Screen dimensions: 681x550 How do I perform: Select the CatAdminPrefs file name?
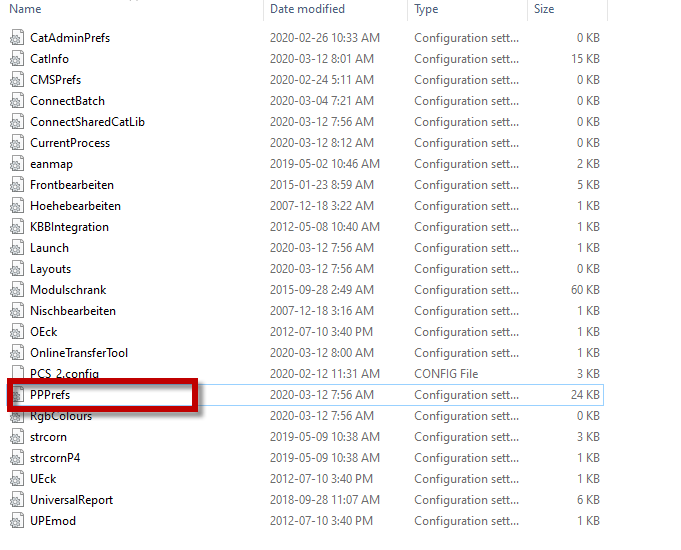tap(70, 38)
